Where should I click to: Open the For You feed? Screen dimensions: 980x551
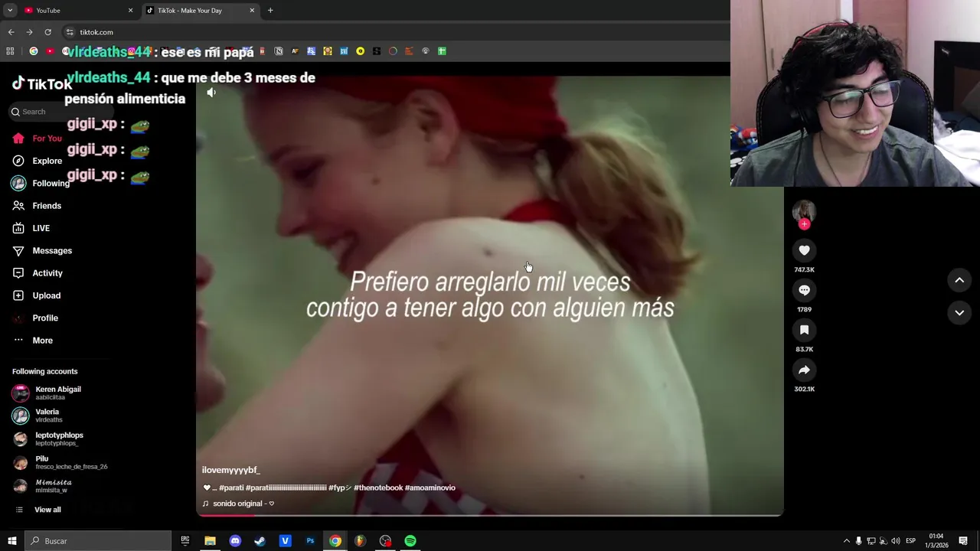(37, 139)
